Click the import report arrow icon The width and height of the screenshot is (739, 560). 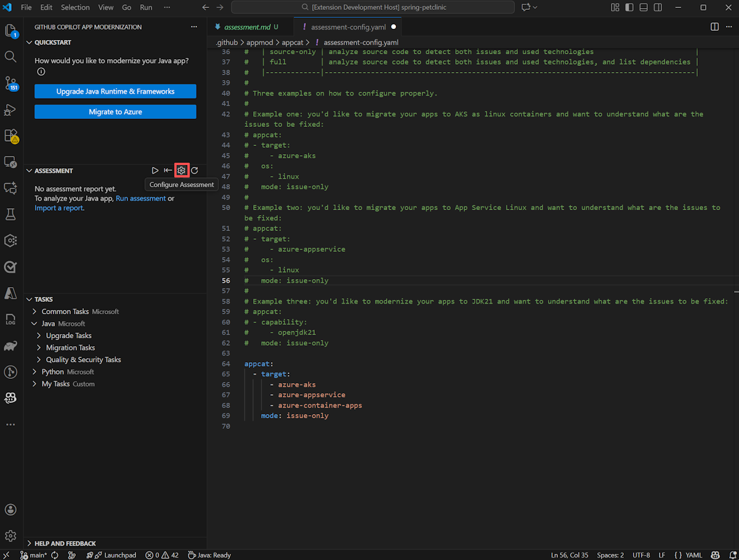point(168,171)
